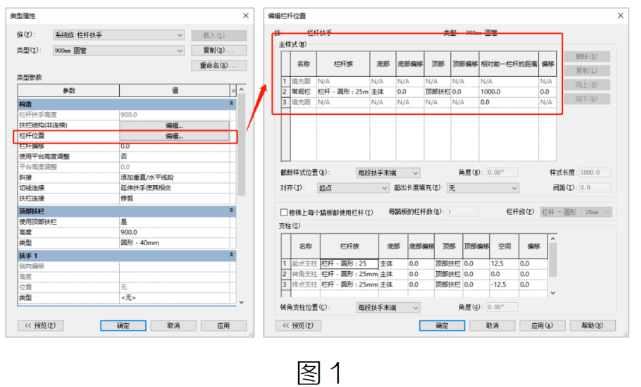The width and height of the screenshot is (641, 387).
Task: Open the 类型 dropdown showing 900mm 圆管
Action: point(119,51)
